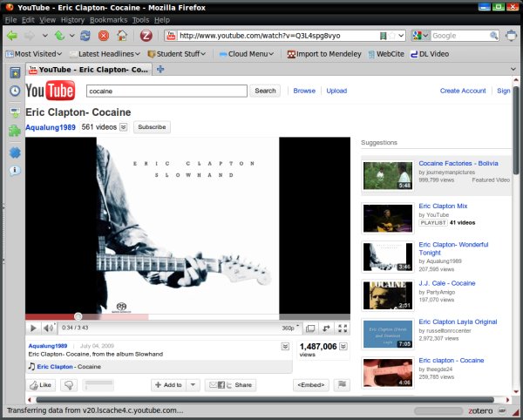Click the greyed-out forward arrow
The width and height of the screenshot is (523, 420).
(30, 36)
